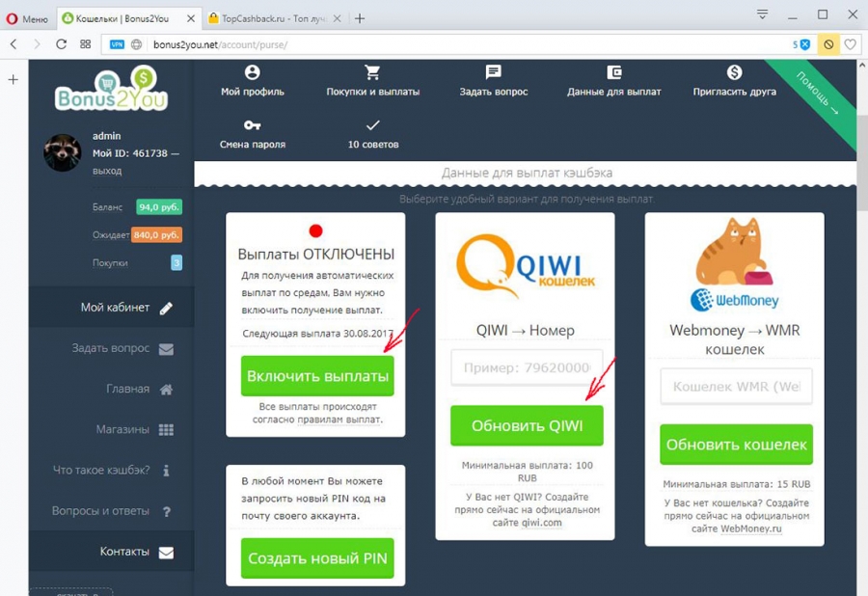This screenshot has width=868, height=596.
Task: Click the raccoon admin avatar
Action: pyautogui.click(x=63, y=152)
